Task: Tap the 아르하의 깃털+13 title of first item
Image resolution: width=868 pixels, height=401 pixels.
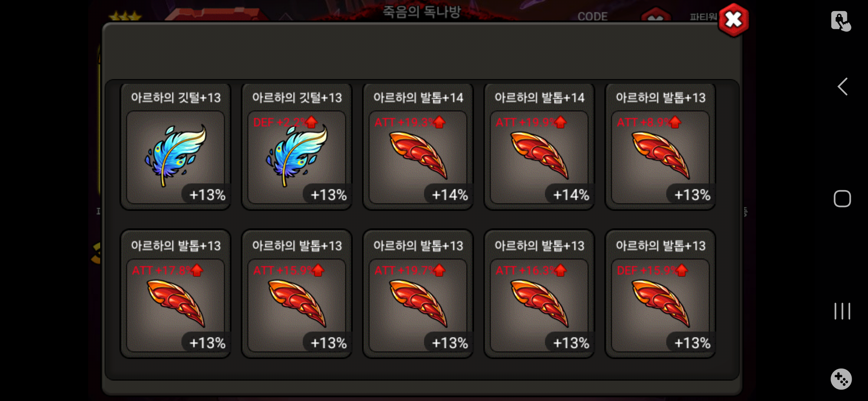Action: (176, 98)
